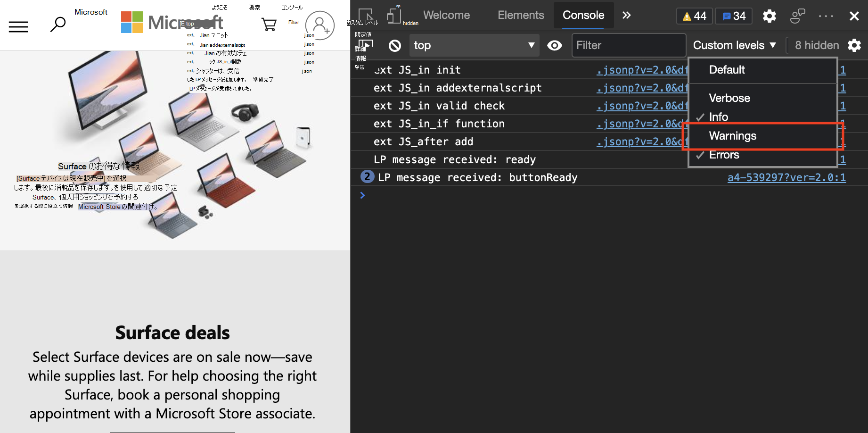The height and width of the screenshot is (433, 868).
Task: Clear the console with the clear icon
Action: [x=395, y=45]
